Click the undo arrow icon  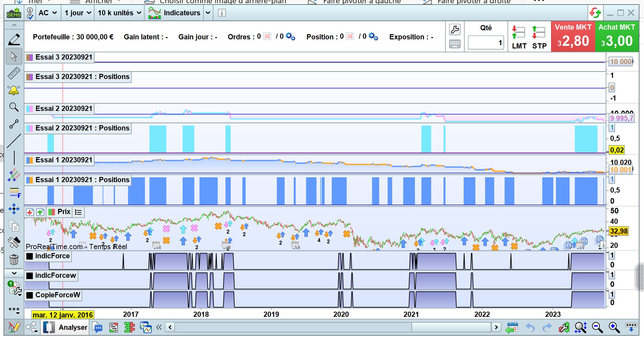(x=530, y=327)
